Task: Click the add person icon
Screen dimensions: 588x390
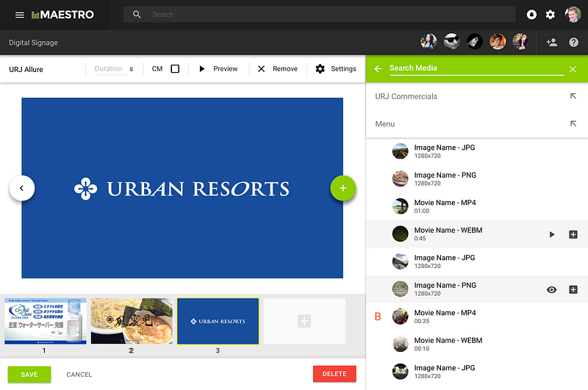Action: click(x=552, y=43)
